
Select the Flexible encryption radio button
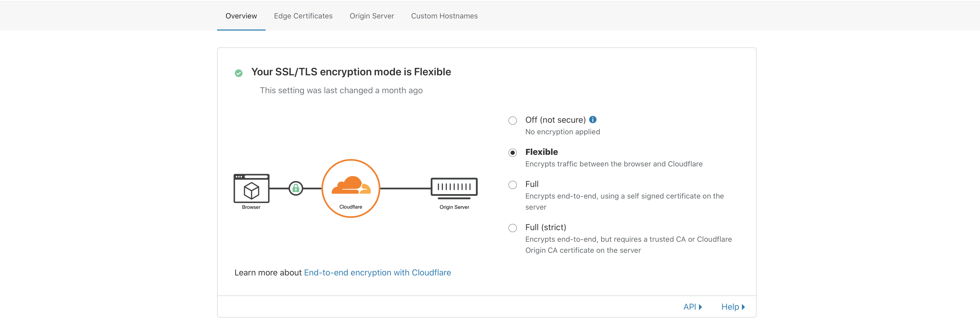point(512,153)
